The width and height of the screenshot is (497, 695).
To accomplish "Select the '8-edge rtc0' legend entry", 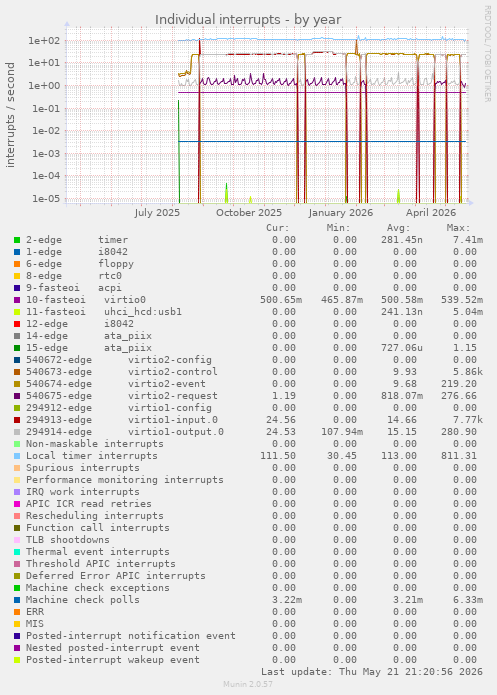I will [74, 276].
